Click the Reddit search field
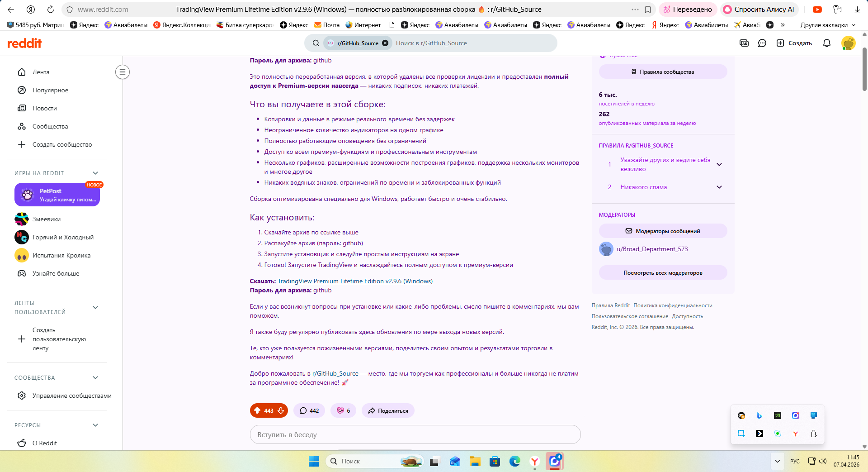Viewport: 868px width, 472px height. [474, 43]
